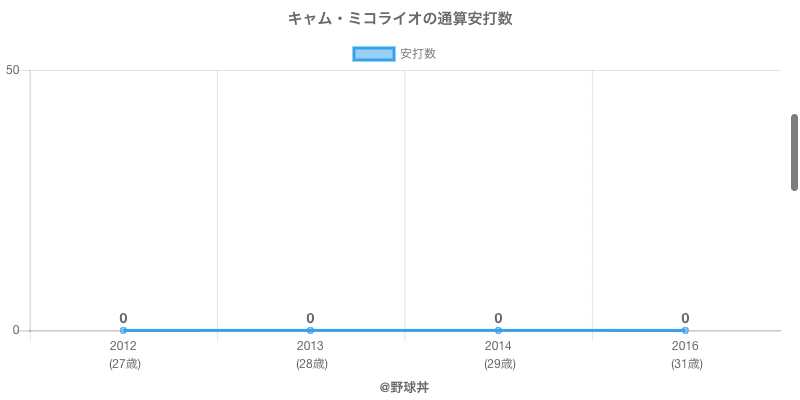Screen dimensions: 800x400
Task: Click the (31歳) age label
Action: click(686, 364)
